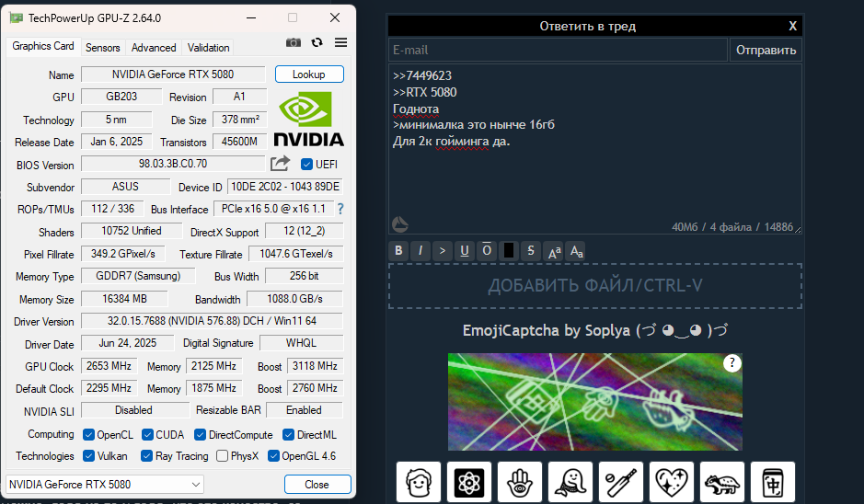864x504 pixels.
Task: Apply underline formatting in reply form
Action: pyautogui.click(x=465, y=251)
